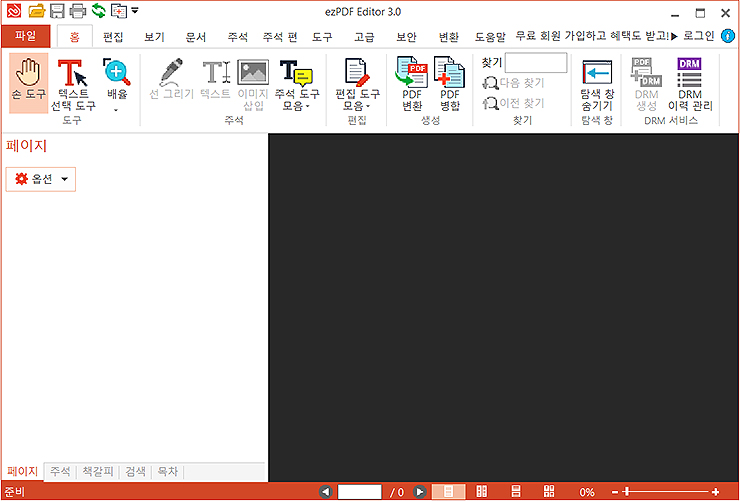Screen dimensions: 740x501
Task: Click the document plus icon in quick toolbar
Action: click(118, 11)
